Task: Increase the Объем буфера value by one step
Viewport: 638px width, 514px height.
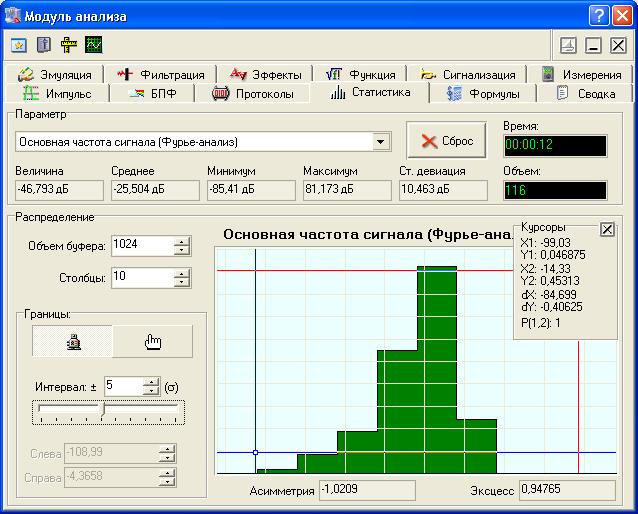Action: tap(181, 240)
